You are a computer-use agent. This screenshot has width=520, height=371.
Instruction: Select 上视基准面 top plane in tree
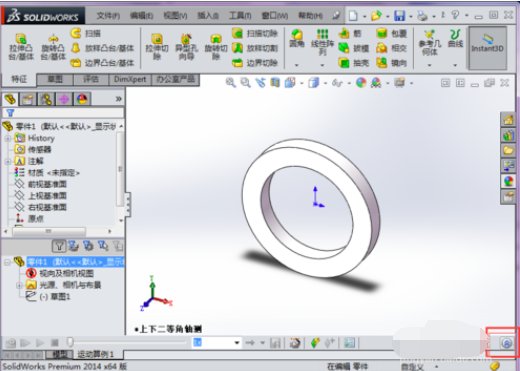coord(47,196)
